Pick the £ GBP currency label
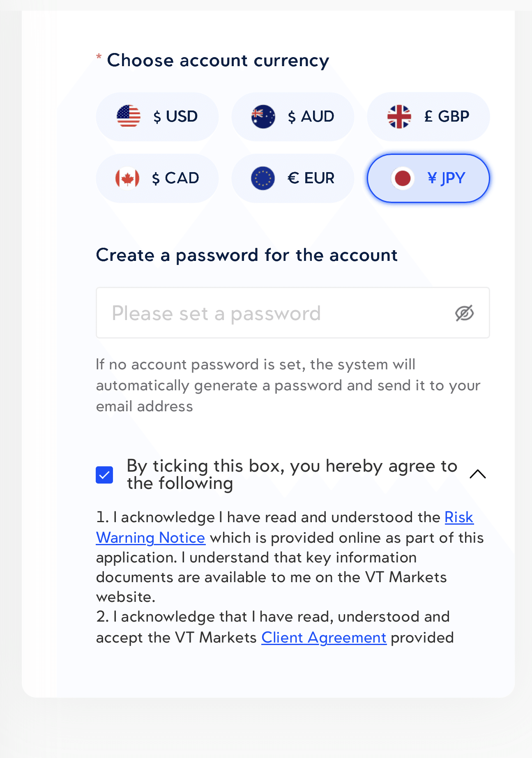 pyautogui.click(x=447, y=117)
